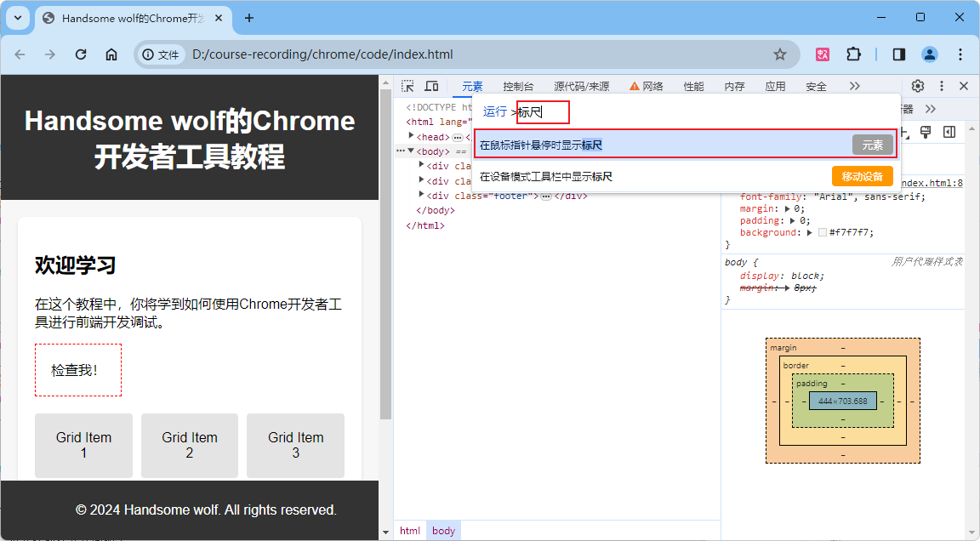980x541 pixels.
Task: Click the font-family Arial value
Action: coord(869,196)
